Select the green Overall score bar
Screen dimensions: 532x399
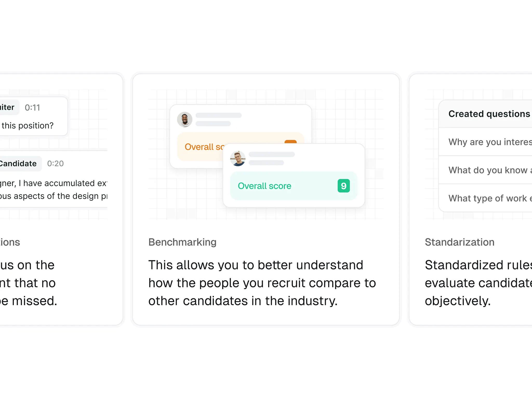coord(294,186)
